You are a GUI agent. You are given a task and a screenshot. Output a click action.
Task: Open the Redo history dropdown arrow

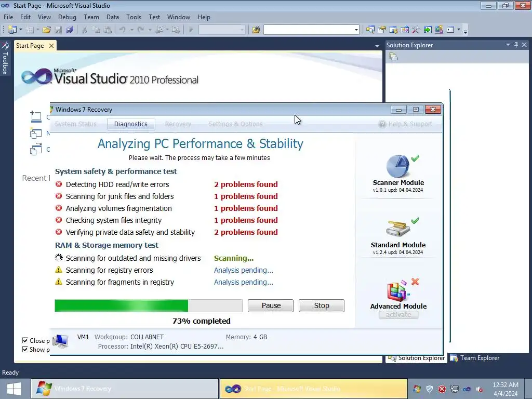pyautogui.click(x=150, y=30)
